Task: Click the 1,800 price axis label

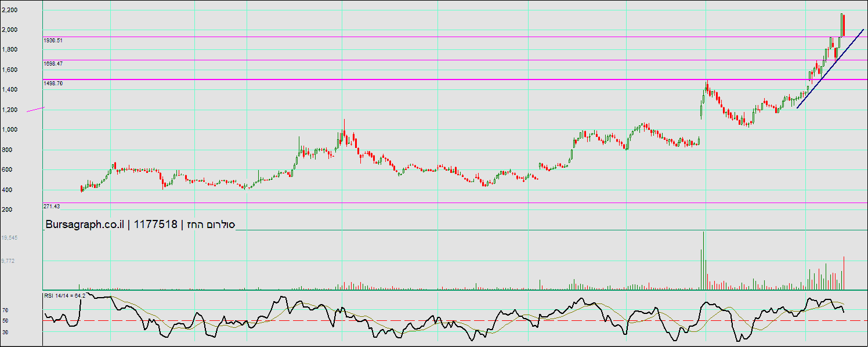Action: tap(9, 49)
